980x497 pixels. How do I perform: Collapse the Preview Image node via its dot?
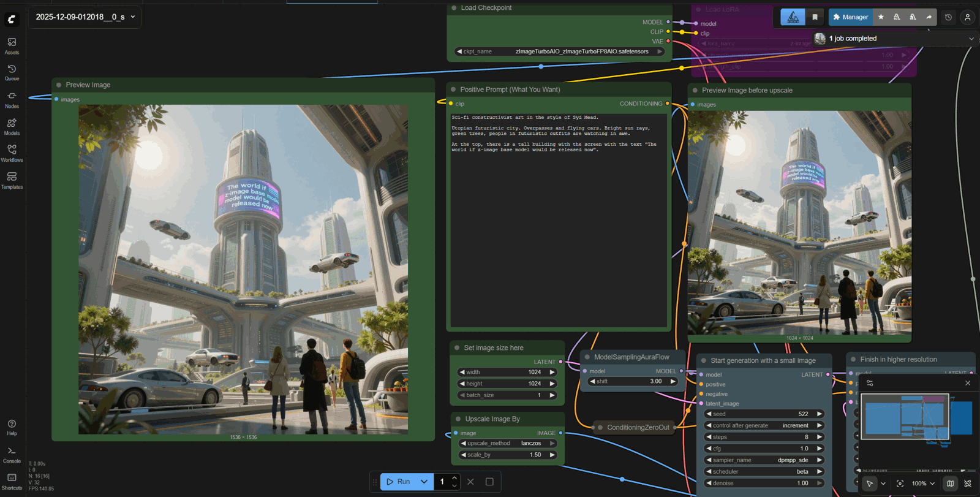(x=59, y=85)
